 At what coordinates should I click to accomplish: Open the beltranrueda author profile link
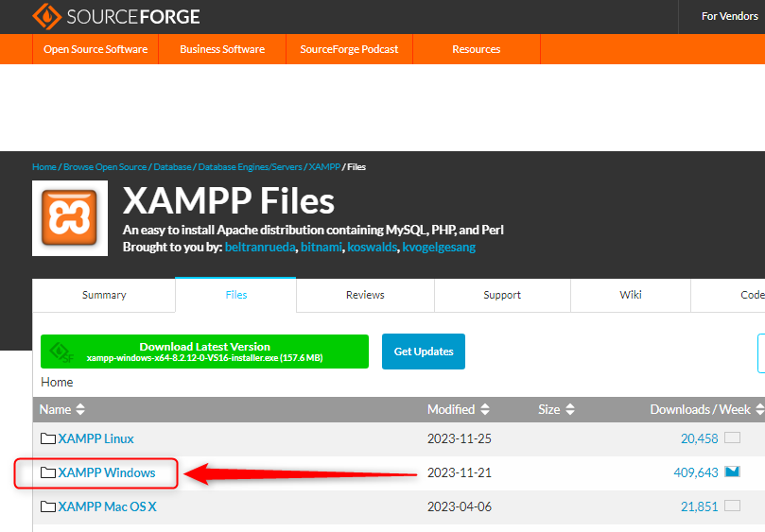260,248
